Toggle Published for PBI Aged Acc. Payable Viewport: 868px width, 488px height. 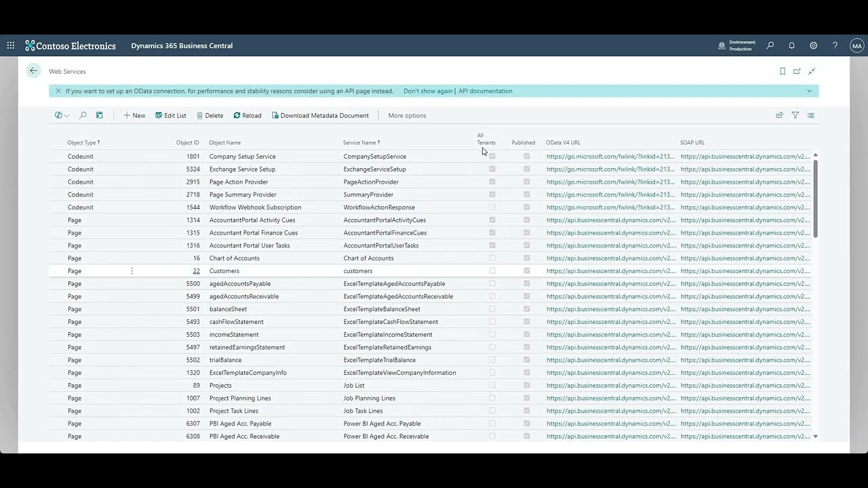[x=527, y=424]
